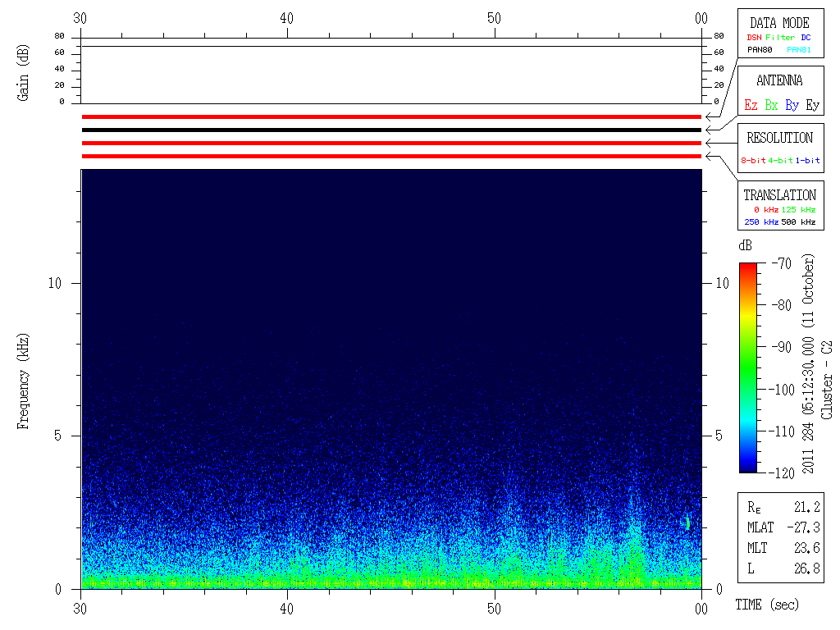Viewport: 840px width, 630px height.
Task: Select the blue 1-bit resolution label
Action: (807, 161)
